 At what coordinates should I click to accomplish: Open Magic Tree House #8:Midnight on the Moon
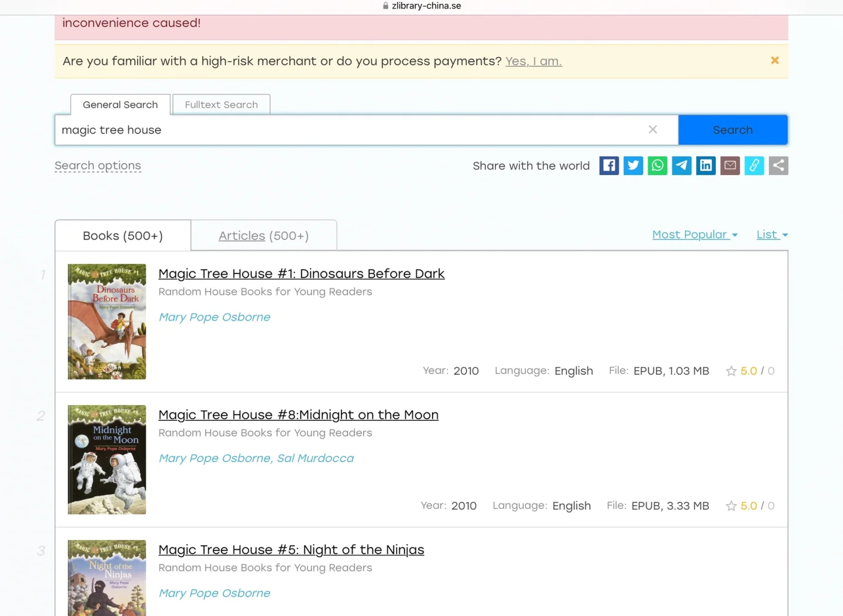coord(299,415)
